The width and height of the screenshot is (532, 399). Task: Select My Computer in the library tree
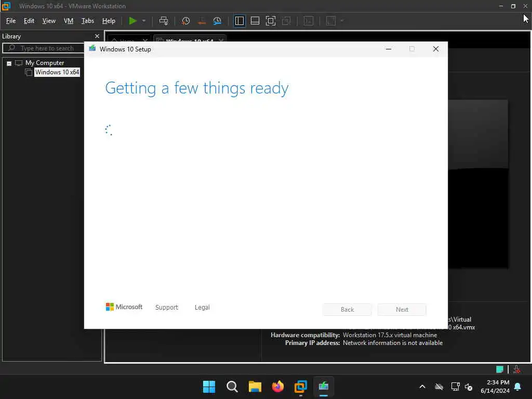tap(45, 63)
